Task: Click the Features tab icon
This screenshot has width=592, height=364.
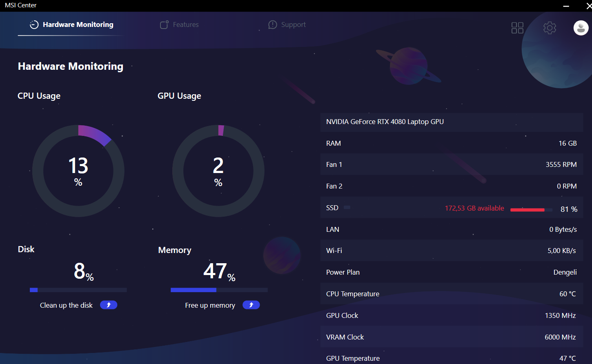Action: (x=164, y=24)
